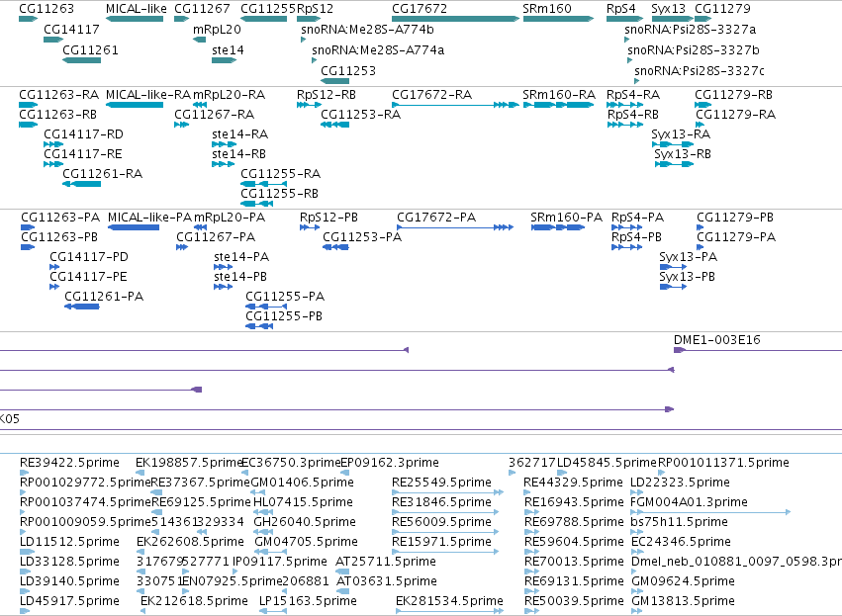Select the RpS4-PA protein label
This screenshot has width=842, height=616.
click(638, 218)
